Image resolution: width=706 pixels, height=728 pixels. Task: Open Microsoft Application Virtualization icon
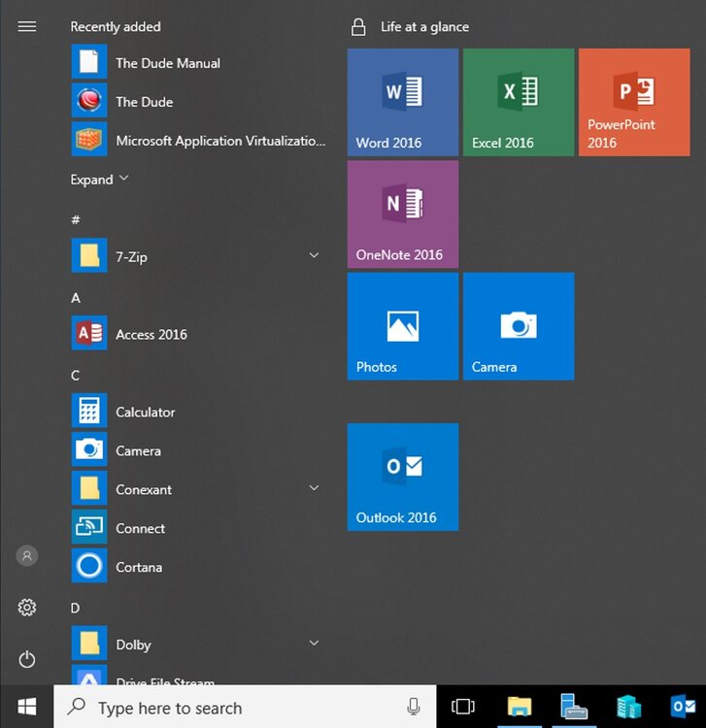click(89, 139)
